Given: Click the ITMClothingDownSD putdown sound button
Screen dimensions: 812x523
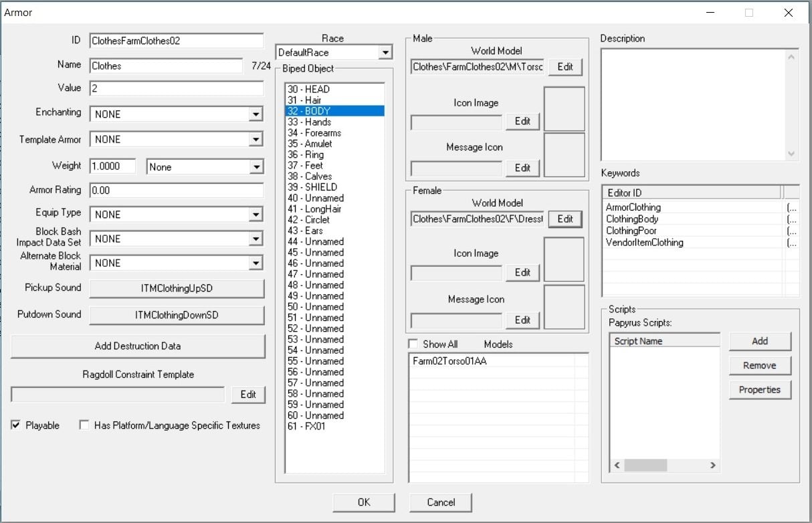Looking at the screenshot, I should [x=177, y=315].
